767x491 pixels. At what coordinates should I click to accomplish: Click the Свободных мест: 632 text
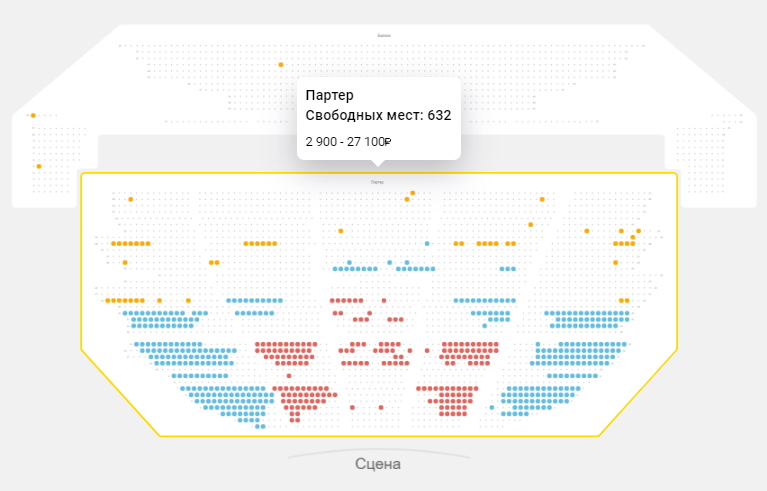tap(378, 115)
